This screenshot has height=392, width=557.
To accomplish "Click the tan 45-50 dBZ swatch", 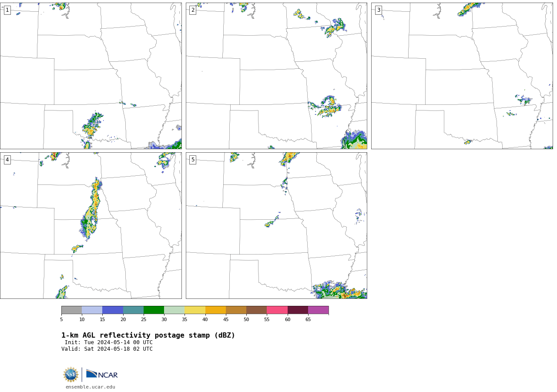I will (x=236, y=310).
